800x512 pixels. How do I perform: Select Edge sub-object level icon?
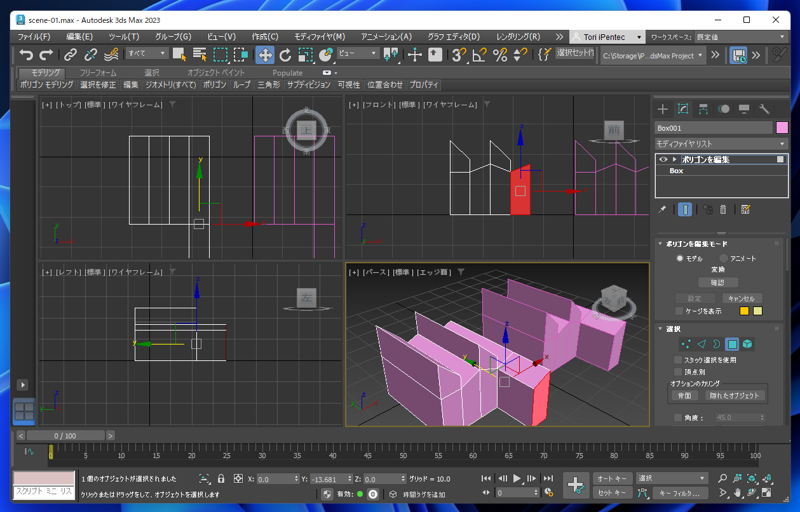702,344
